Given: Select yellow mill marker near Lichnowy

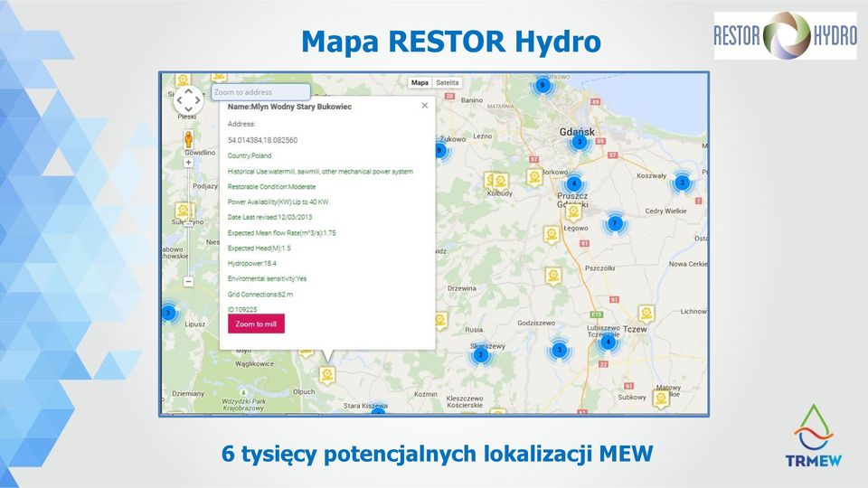Looking at the screenshot, I should pyautogui.click(x=646, y=314).
